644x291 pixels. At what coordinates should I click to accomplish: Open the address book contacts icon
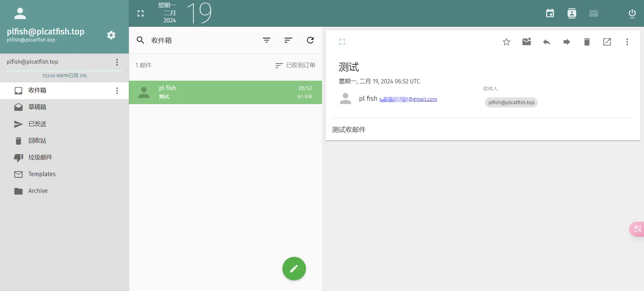(x=572, y=13)
